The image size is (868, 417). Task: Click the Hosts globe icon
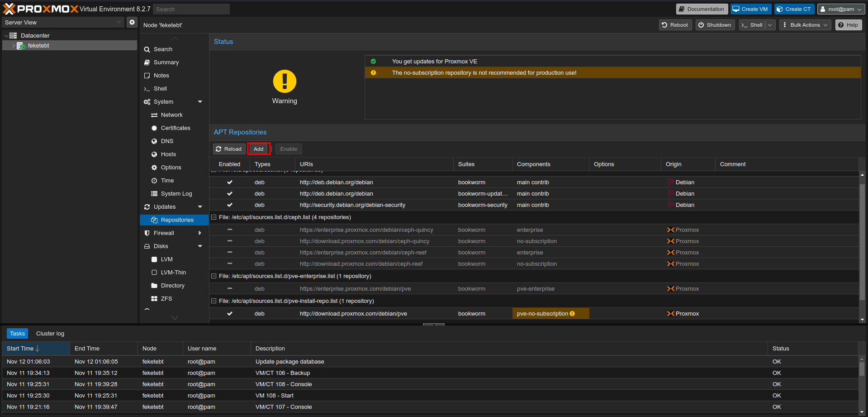[x=154, y=154]
